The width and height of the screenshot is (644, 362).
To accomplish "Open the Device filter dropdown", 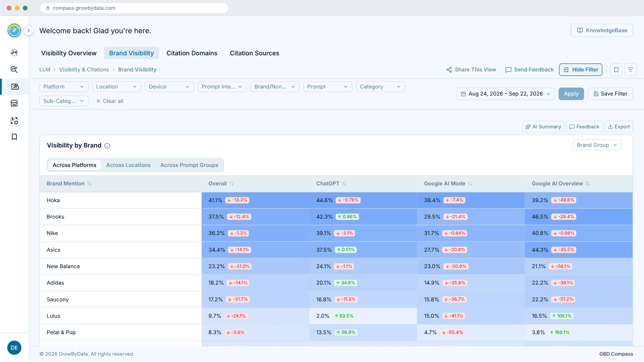I will pyautogui.click(x=169, y=87).
